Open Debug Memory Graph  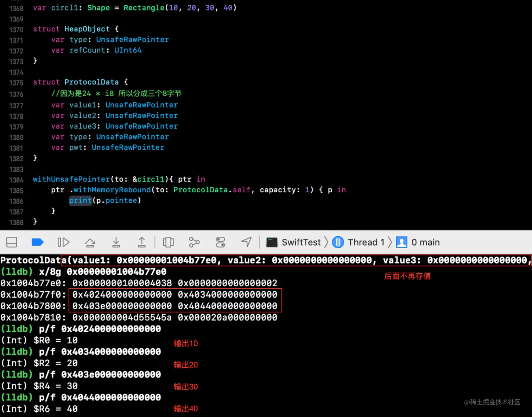coord(194,242)
